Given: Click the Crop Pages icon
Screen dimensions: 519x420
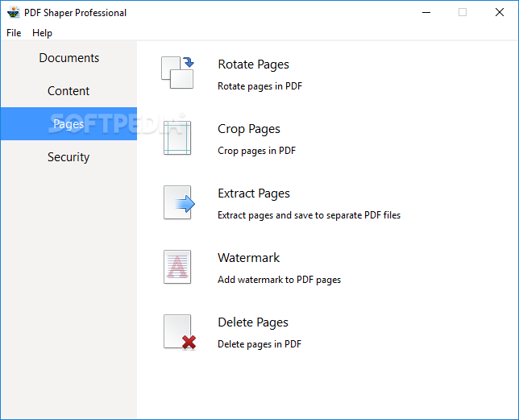Looking at the screenshot, I should pos(177,138).
